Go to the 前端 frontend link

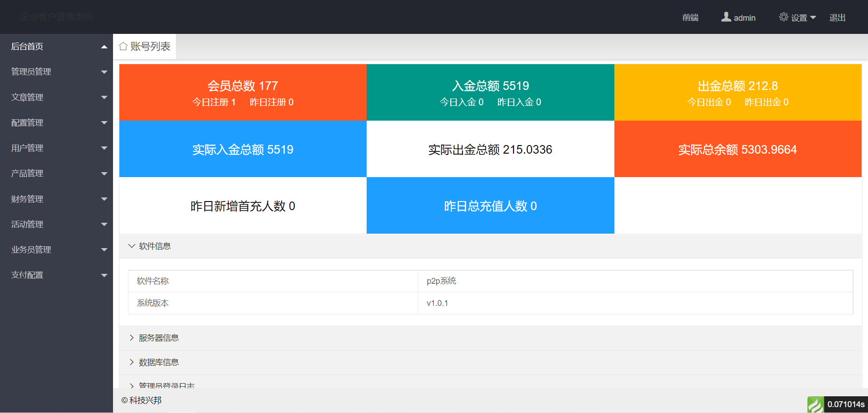point(690,18)
